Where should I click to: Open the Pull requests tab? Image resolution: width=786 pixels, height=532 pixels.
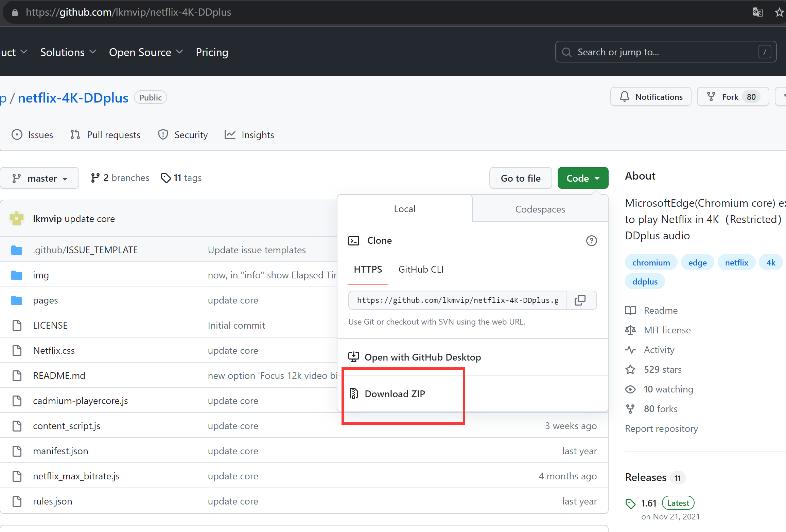(105, 135)
